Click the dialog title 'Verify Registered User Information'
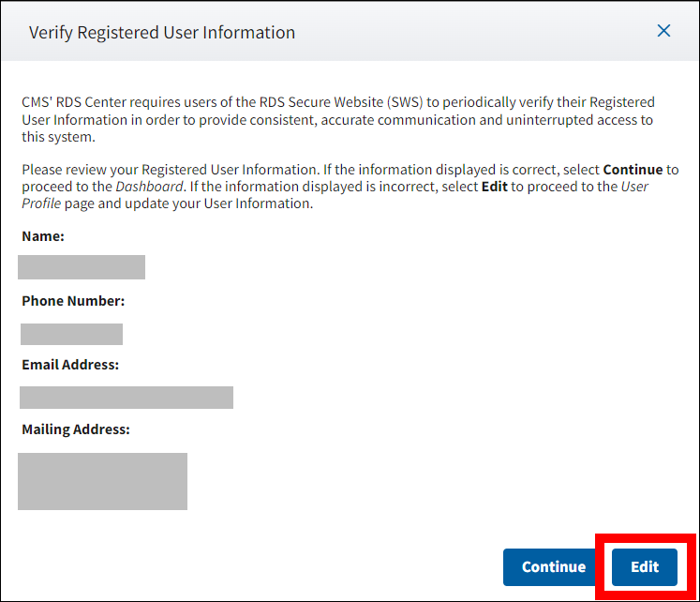The height and width of the screenshot is (602, 700). [x=162, y=33]
